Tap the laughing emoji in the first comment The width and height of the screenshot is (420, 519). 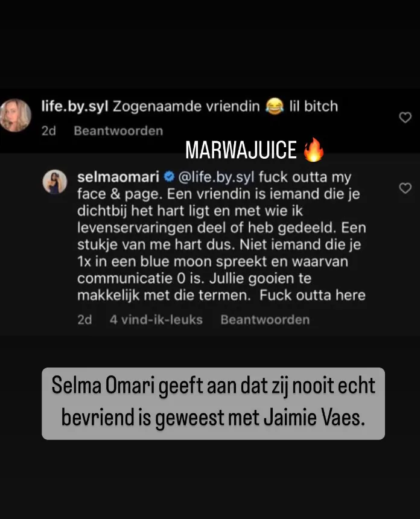click(275, 106)
